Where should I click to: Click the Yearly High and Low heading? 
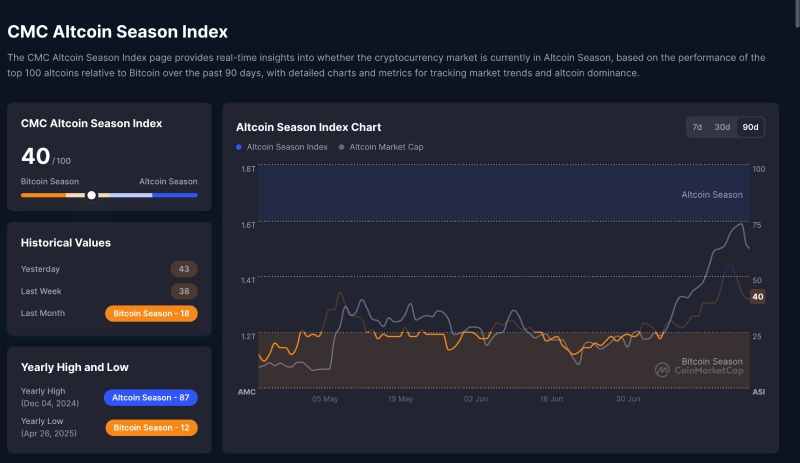point(74,368)
